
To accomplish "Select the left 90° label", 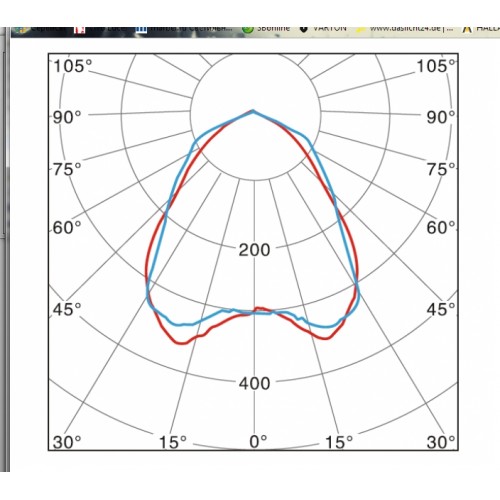I will click(x=67, y=118).
